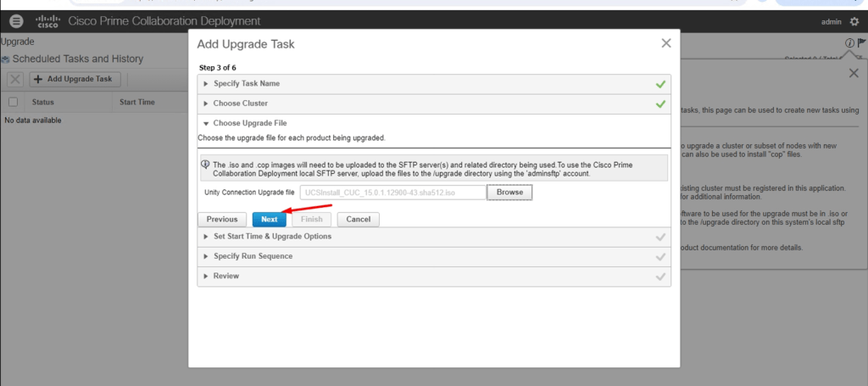Click the delete X icon in the task toolbar
The image size is (868, 386).
tap(15, 79)
